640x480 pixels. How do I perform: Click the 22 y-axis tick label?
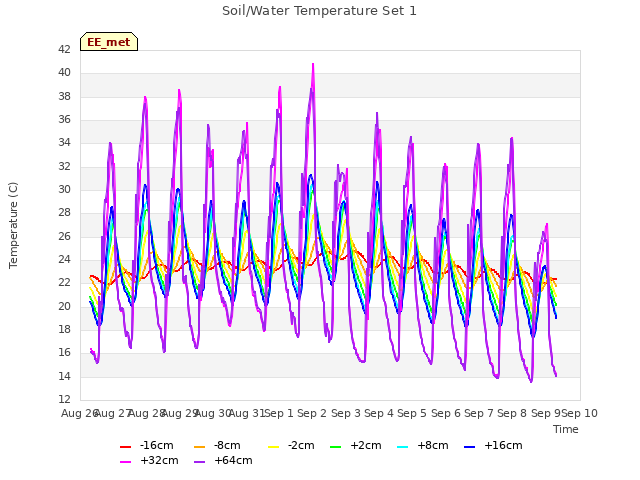point(64,282)
